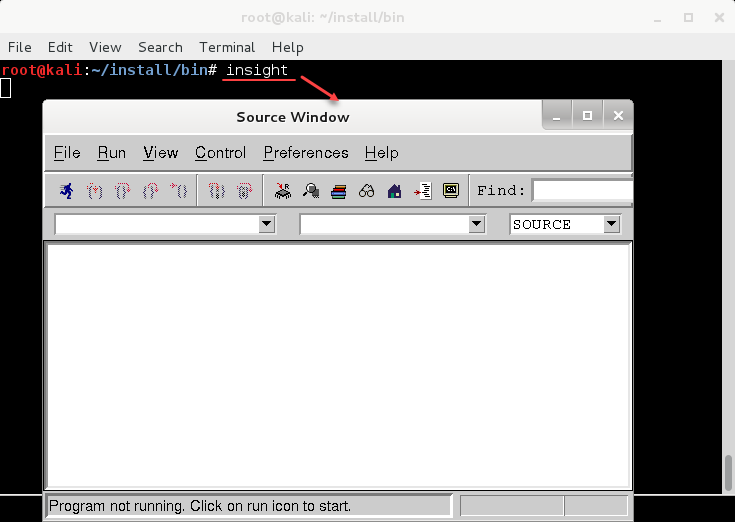Open the Control menu
Screen dimensions: 735x522
point(220,153)
